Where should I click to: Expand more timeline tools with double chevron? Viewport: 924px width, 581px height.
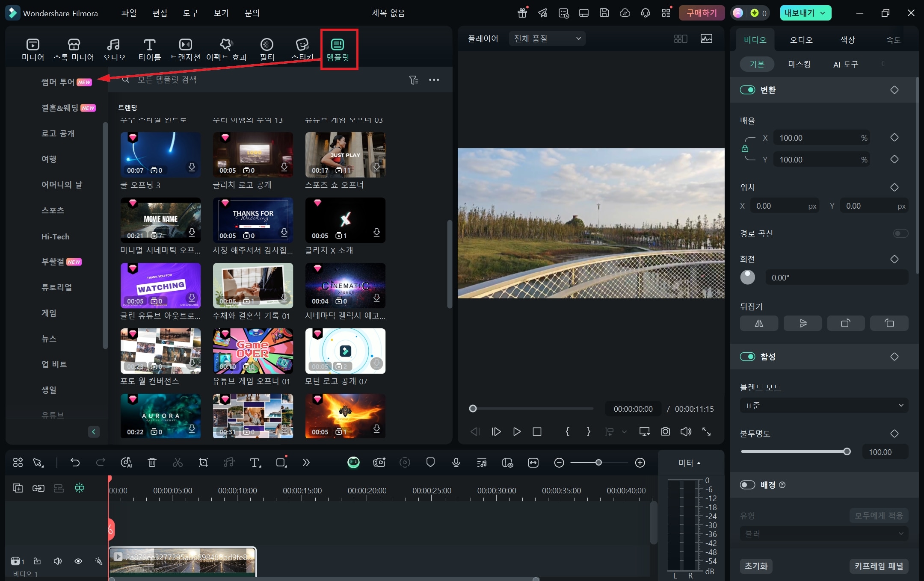click(x=306, y=462)
